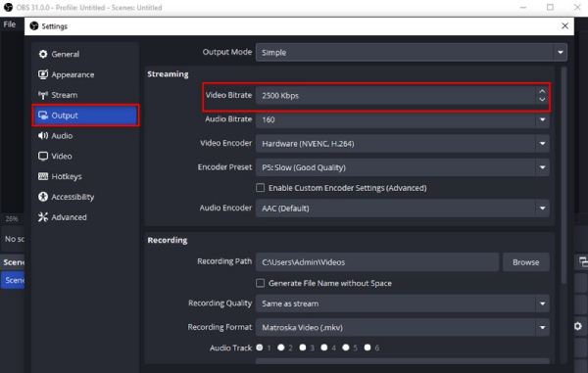The width and height of the screenshot is (588, 373).
Task: Open the Output Mode dropdown
Action: tap(412, 53)
